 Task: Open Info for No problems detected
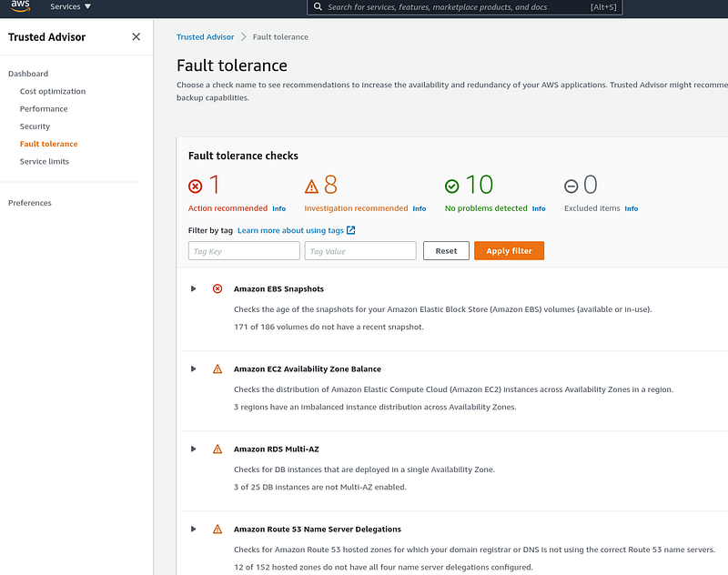[539, 208]
